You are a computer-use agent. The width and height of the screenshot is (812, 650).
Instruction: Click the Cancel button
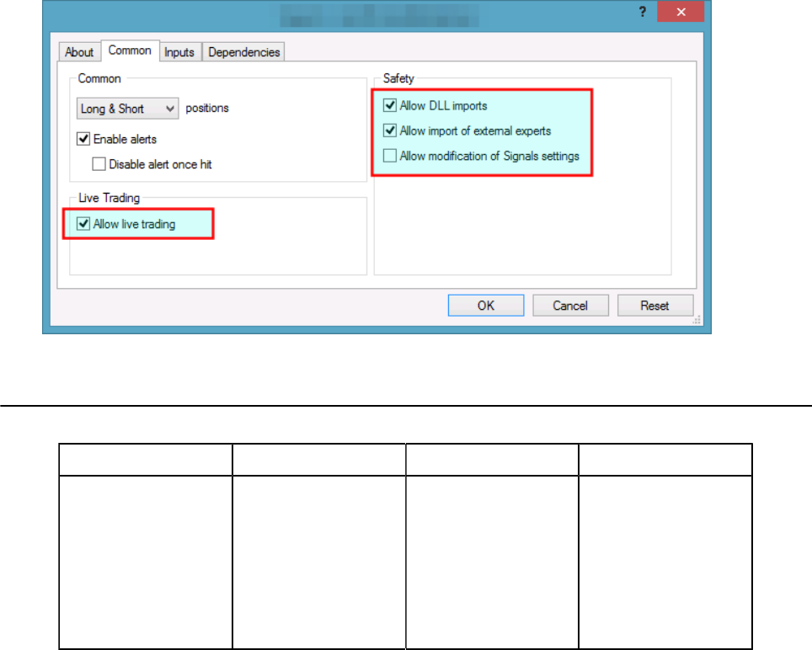tap(570, 306)
